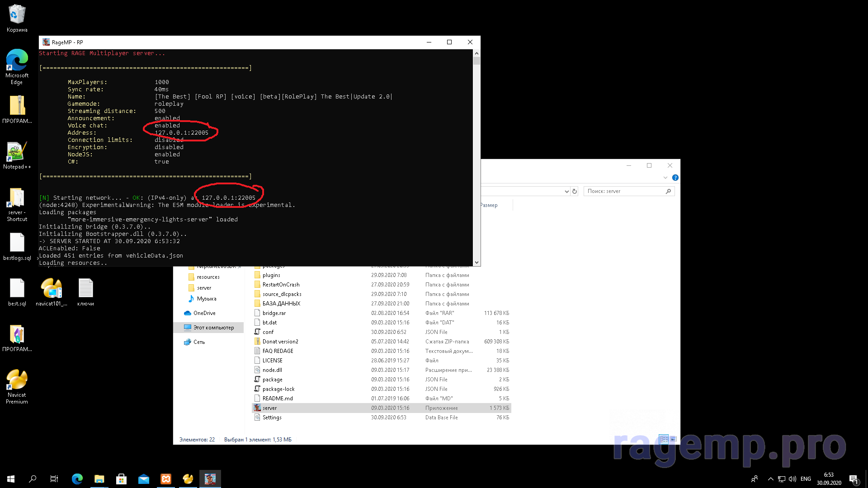Select the LICENSE file row
This screenshot has width=868, height=488.
coord(382,361)
